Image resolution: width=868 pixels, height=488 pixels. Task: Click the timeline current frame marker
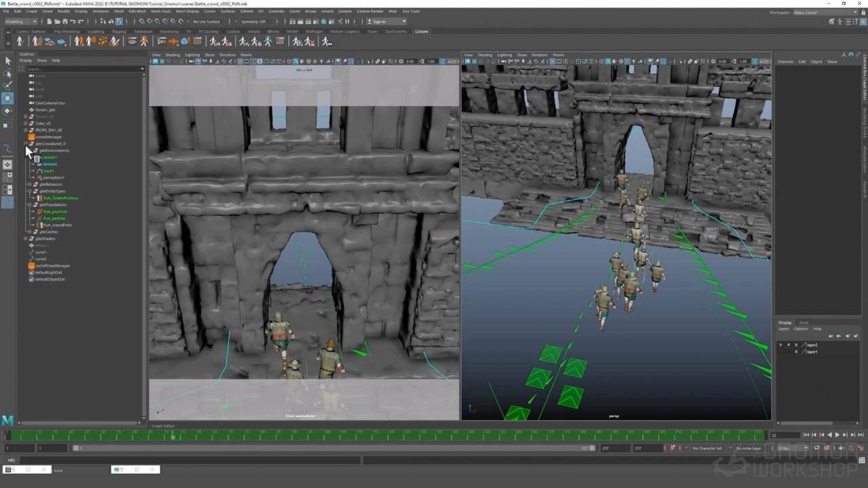tap(172, 435)
